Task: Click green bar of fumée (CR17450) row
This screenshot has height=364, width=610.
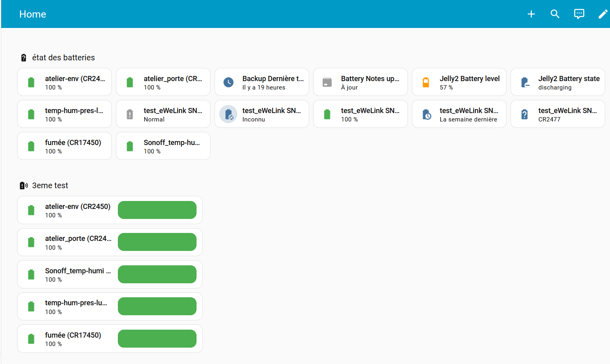Action: pyautogui.click(x=157, y=339)
